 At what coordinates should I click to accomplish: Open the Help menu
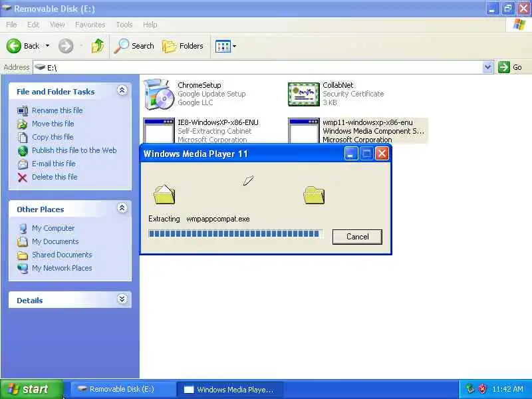(x=150, y=25)
